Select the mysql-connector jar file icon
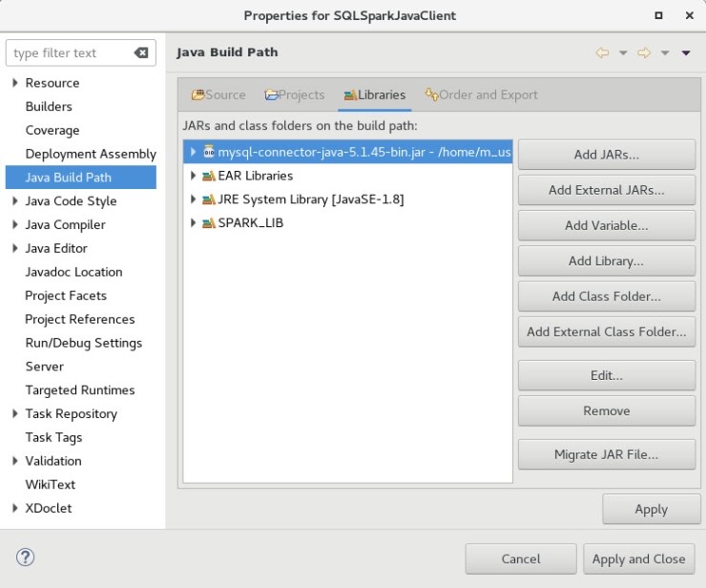706x588 pixels. tap(208, 152)
